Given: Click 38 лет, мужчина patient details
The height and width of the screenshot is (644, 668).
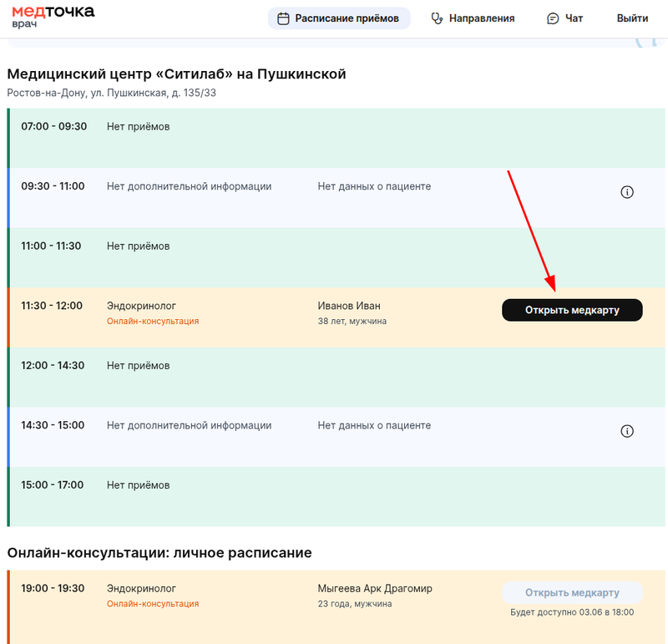Looking at the screenshot, I should coord(352,321).
